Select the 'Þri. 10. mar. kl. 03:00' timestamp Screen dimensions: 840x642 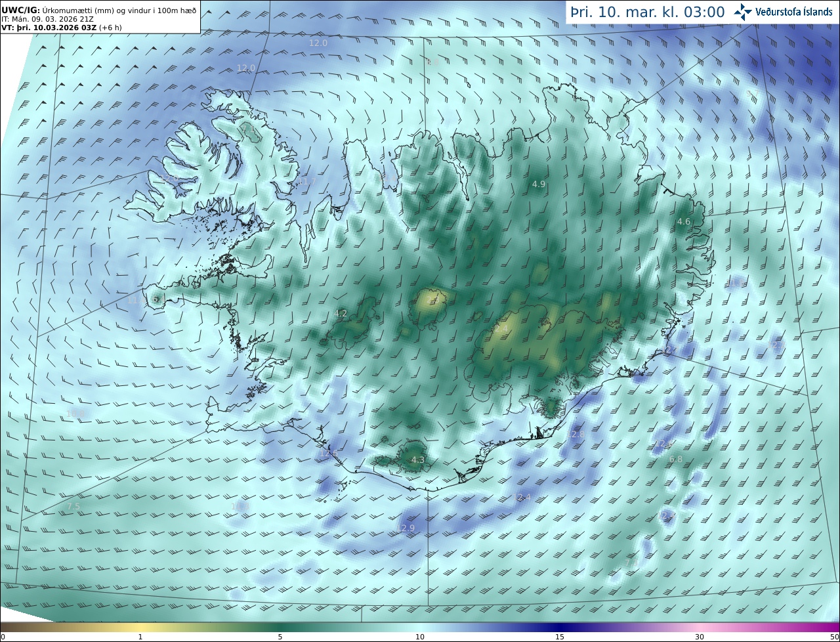(x=647, y=12)
